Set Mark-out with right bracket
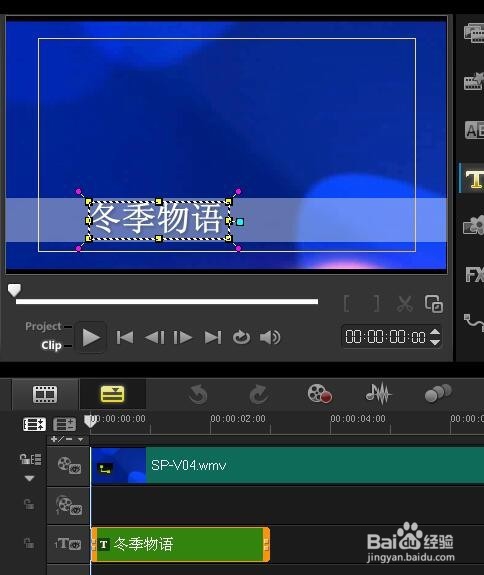This screenshot has width=484, height=575. point(376,304)
